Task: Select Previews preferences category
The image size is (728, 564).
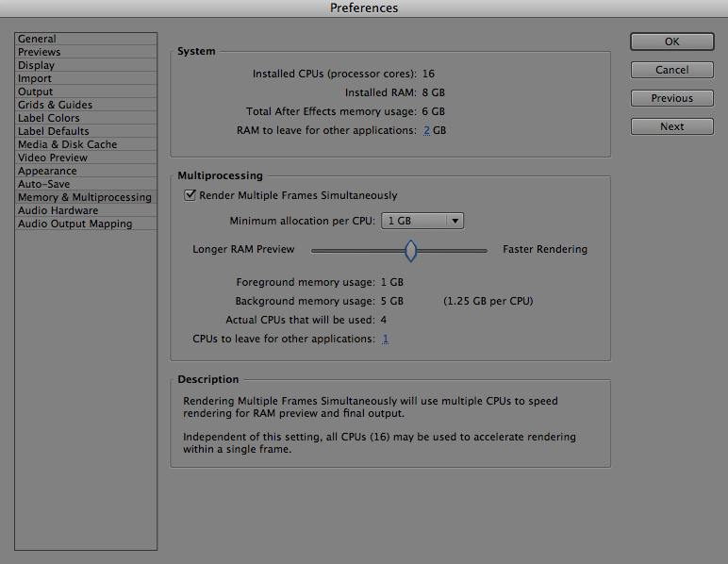Action: pyautogui.click(x=86, y=52)
